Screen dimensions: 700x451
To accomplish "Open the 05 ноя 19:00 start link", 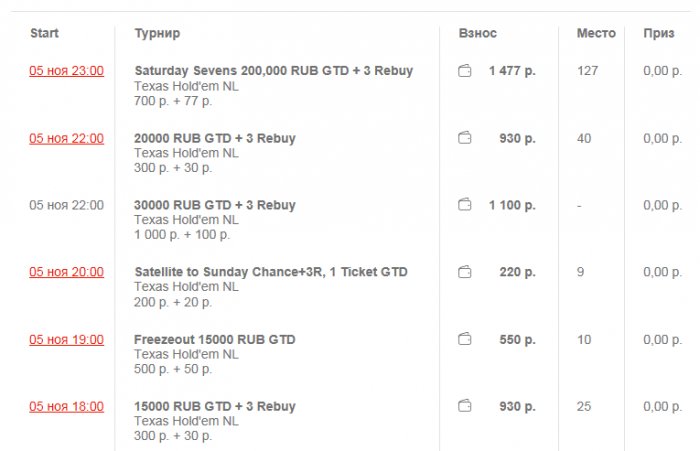I will coord(66,340).
